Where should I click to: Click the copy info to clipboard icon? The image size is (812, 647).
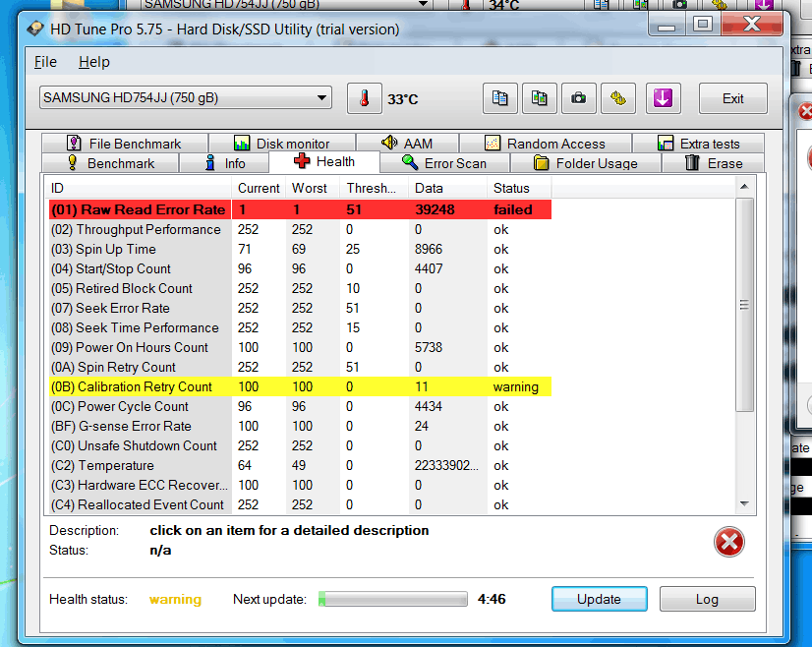pyautogui.click(x=499, y=98)
